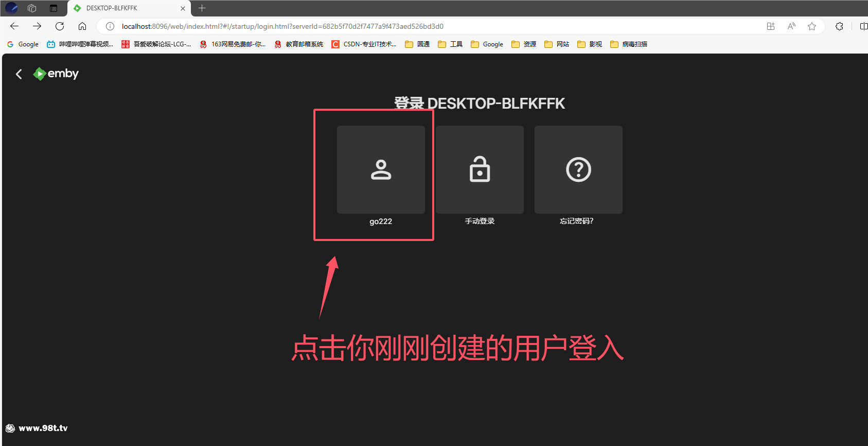Open the apps grid icon in address bar
The width and height of the screenshot is (868, 446).
click(x=771, y=26)
